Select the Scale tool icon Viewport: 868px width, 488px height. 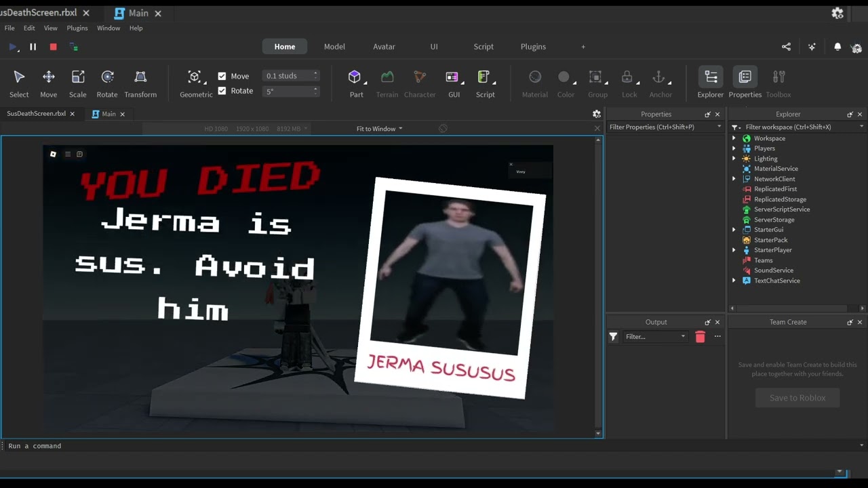(78, 77)
